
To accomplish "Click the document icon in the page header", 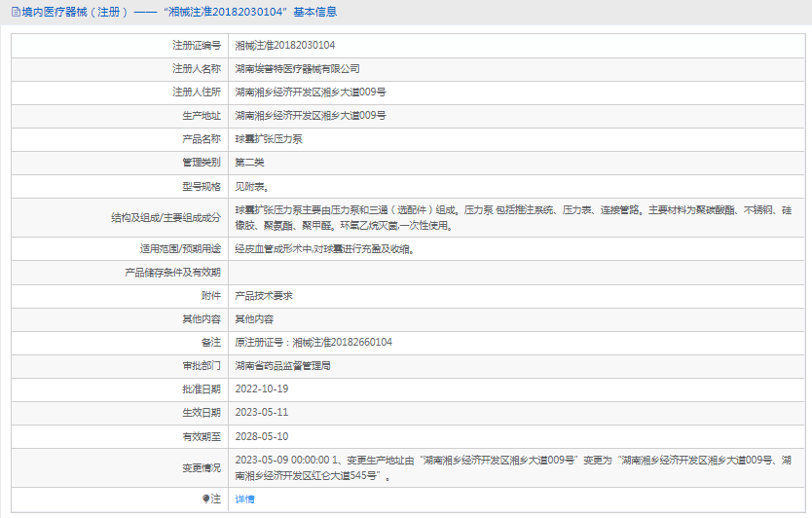I will 16,12.
